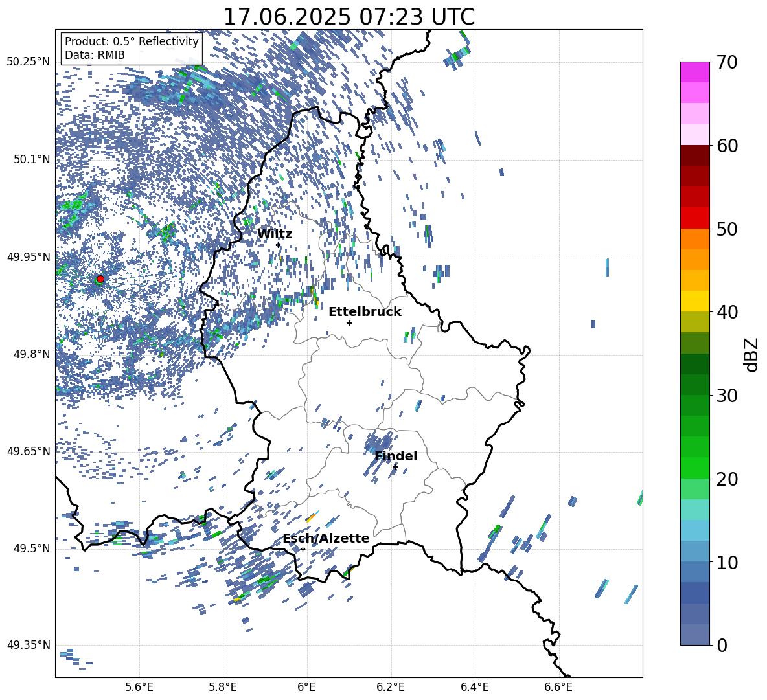Pick the dark maroon swatch below 60
This screenshot has height=700, width=767.
(695, 155)
